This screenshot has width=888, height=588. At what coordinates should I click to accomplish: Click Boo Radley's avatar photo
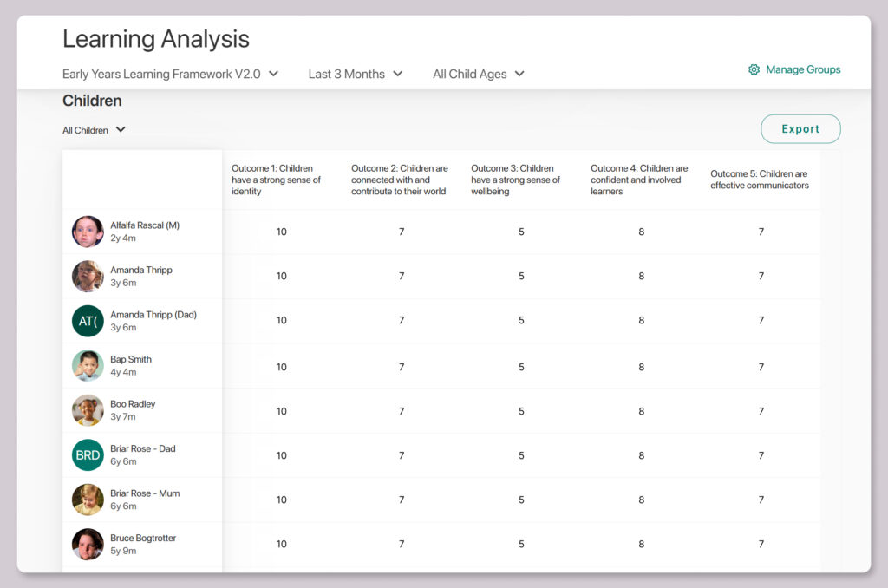(x=88, y=411)
